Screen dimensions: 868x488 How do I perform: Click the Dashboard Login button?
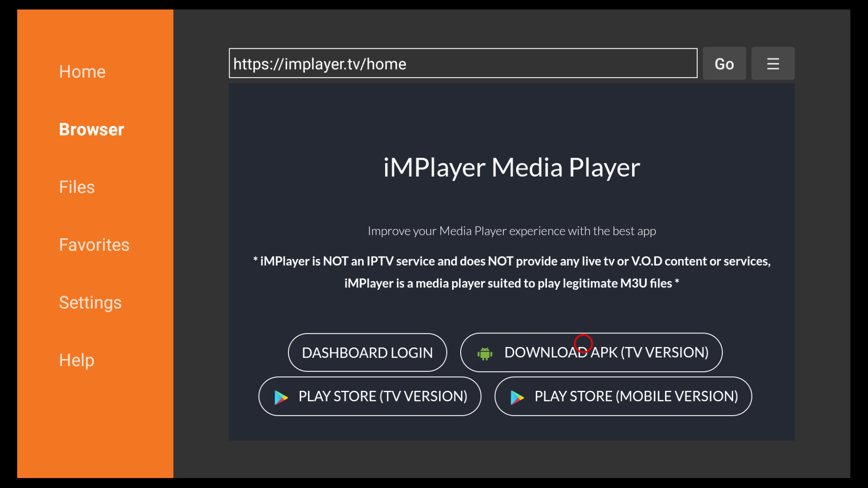tap(367, 352)
